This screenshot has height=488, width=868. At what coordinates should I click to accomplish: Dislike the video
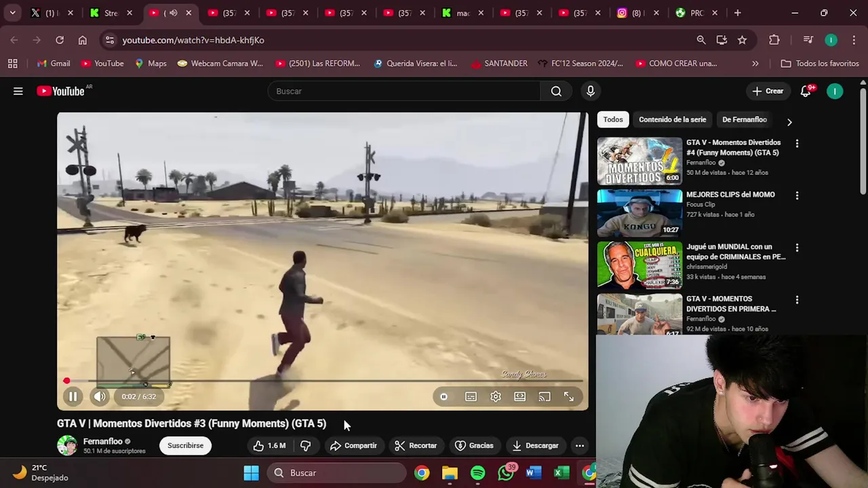tap(305, 445)
